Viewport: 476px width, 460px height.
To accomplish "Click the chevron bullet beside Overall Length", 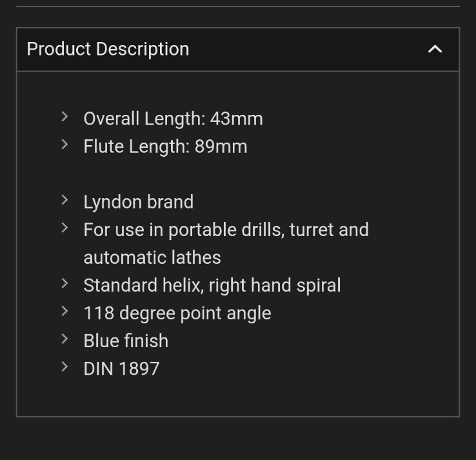I will coord(64,117).
